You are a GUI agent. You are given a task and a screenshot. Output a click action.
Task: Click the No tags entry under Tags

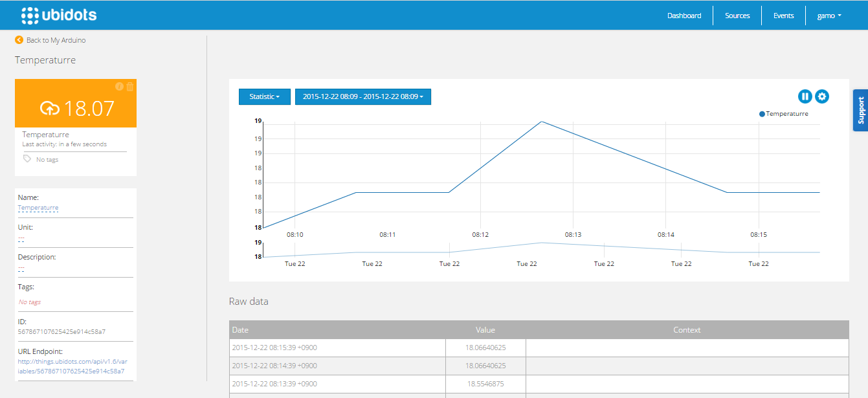point(30,302)
